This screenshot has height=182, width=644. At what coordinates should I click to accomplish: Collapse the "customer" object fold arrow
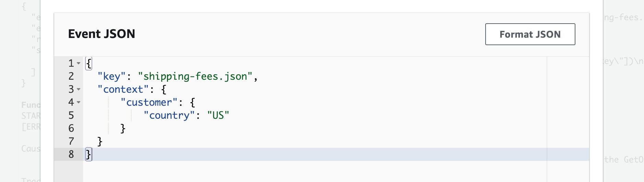click(x=79, y=102)
